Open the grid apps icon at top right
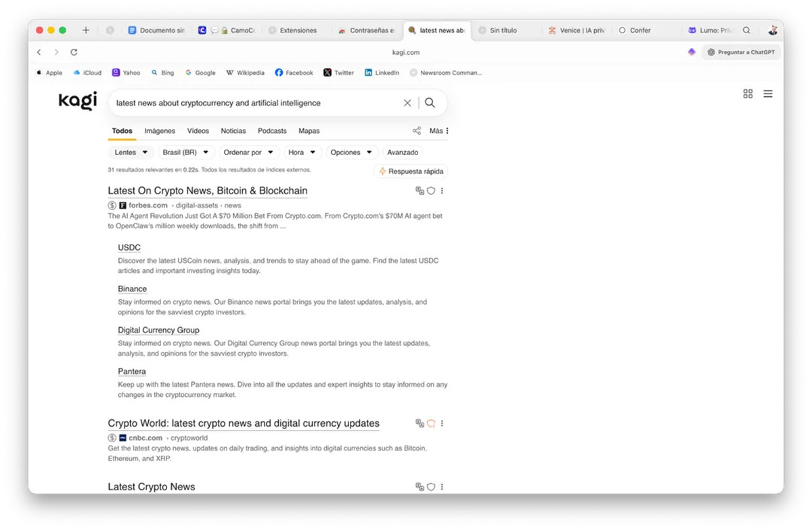 coord(748,94)
